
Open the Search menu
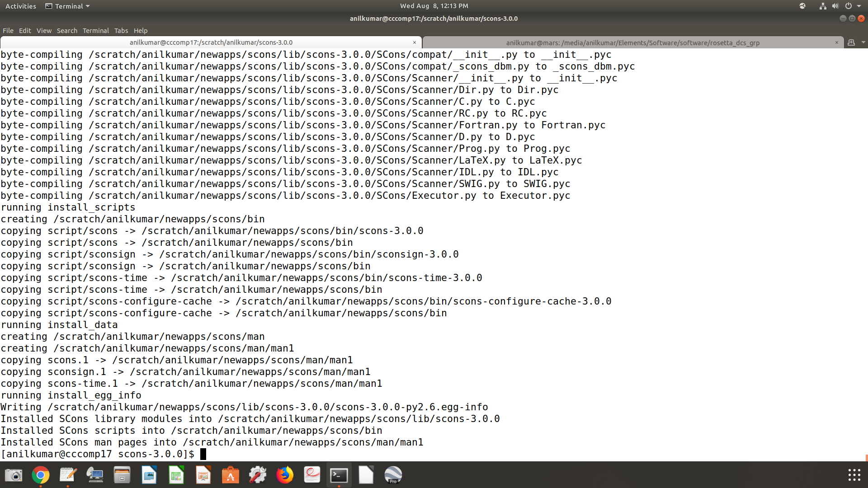pos(67,31)
